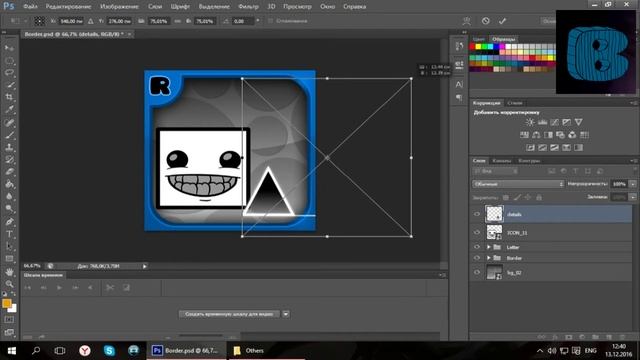
Task: Toggle the anti-alias checkbox
Action: 270,21
